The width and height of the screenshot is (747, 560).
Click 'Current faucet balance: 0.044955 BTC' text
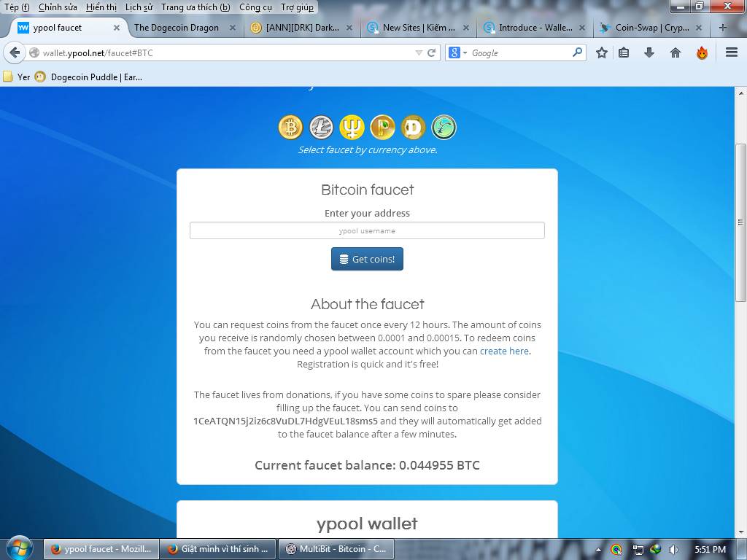click(x=367, y=465)
